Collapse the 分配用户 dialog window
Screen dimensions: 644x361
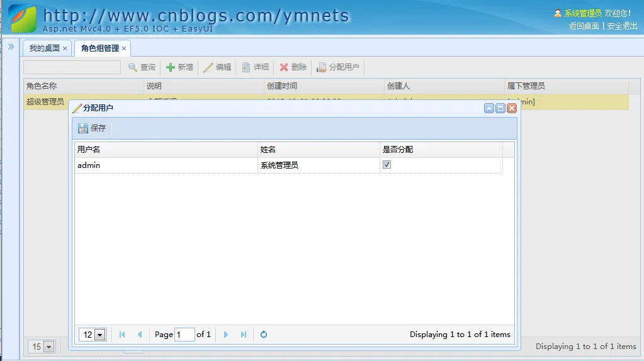tap(489, 108)
